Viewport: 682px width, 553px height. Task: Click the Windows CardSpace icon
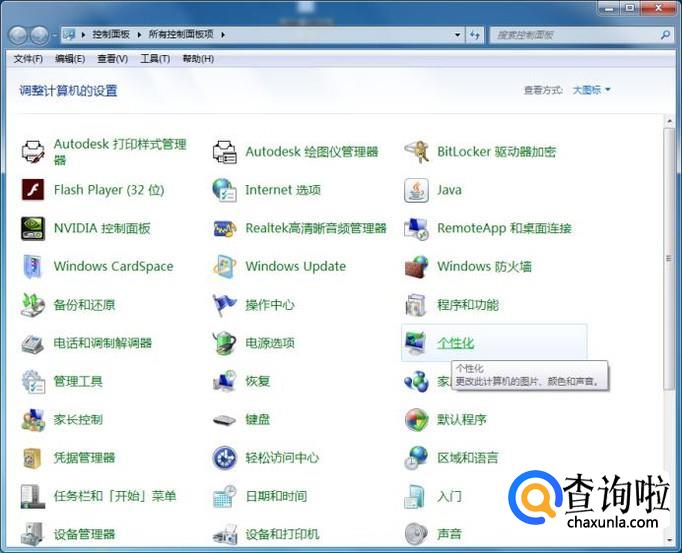coord(33,267)
